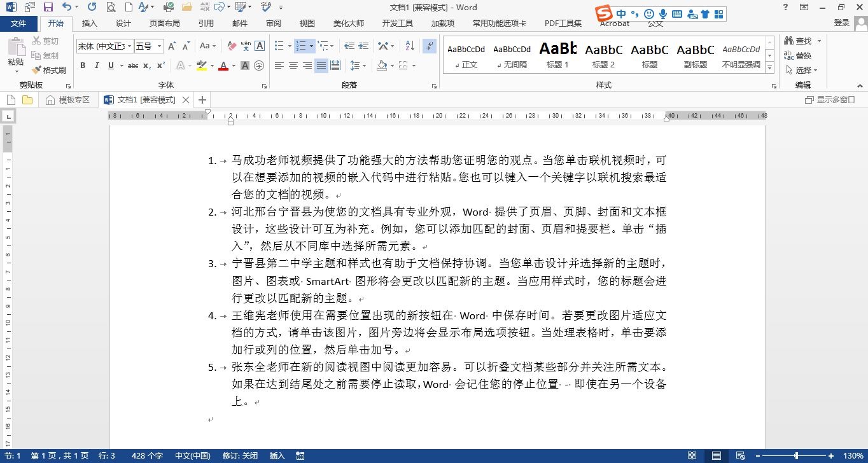The image size is (868, 463).
Task: Toggle character shading (gray A)
Action: (x=245, y=66)
